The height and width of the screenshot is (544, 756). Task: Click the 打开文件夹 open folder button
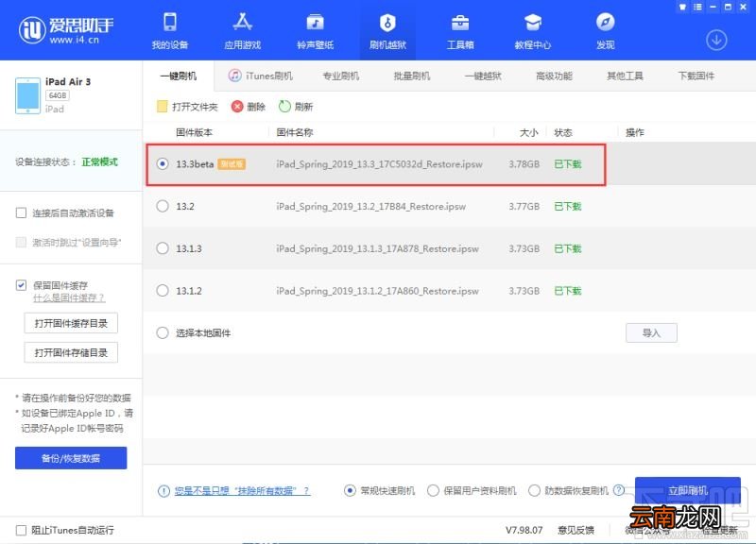coord(187,107)
